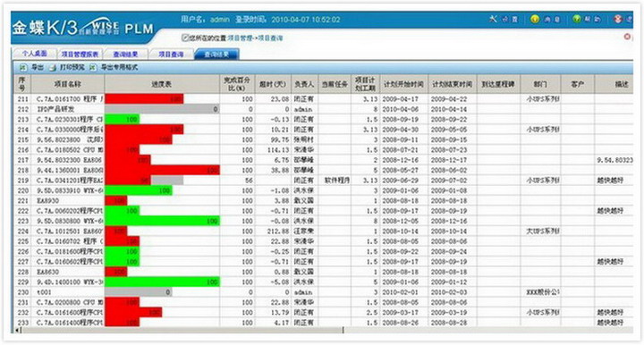
Task: Click the red logout icon in header
Action: tap(618, 19)
